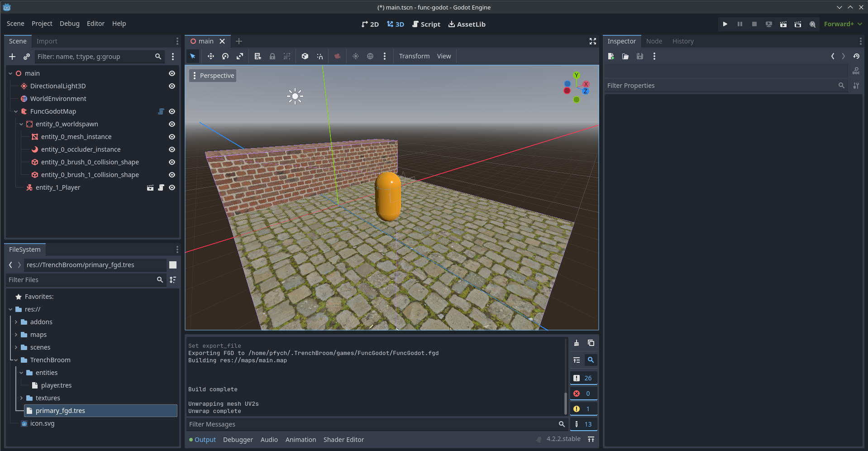Click the Filter Properties search field
Screen dimensions: 868x451
[x=722, y=86]
